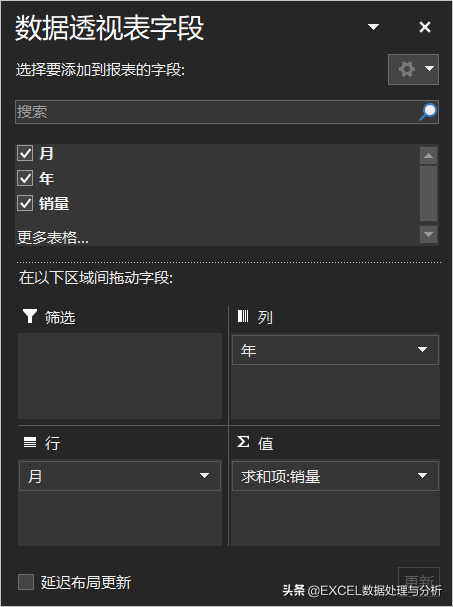This screenshot has width=453, height=607.
Task: Click the filter funnel icon
Action: pyautogui.click(x=30, y=316)
